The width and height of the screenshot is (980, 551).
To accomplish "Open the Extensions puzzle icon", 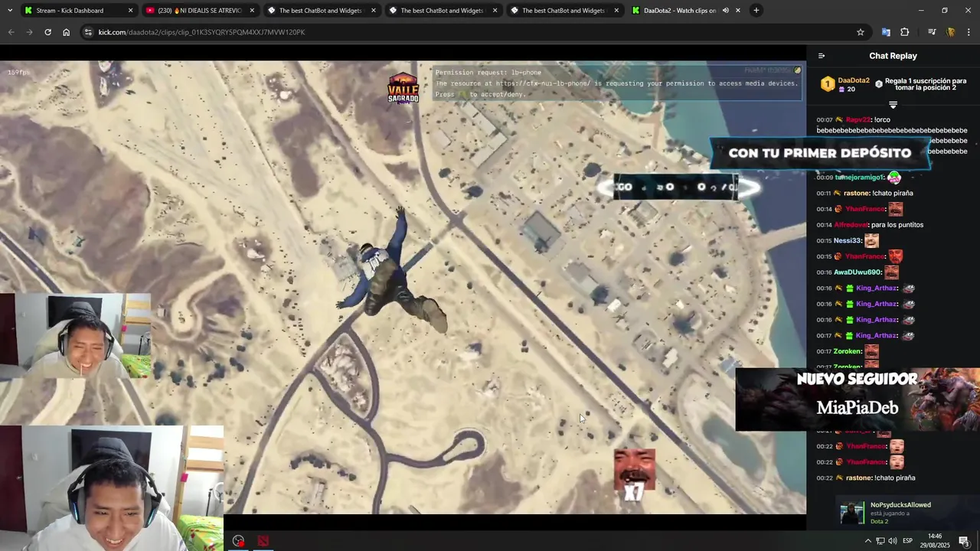I will (x=905, y=32).
